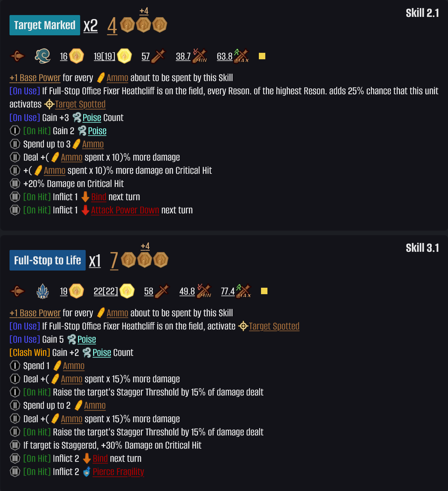Select the Target Marked skill name label
Image resolution: width=448 pixels, height=491 pixels.
[45, 25]
